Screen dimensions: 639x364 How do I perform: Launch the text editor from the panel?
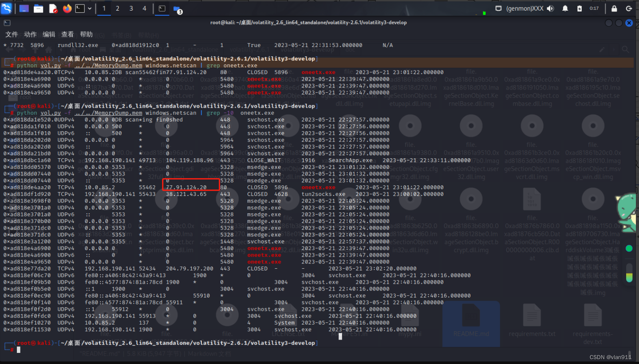[53, 8]
